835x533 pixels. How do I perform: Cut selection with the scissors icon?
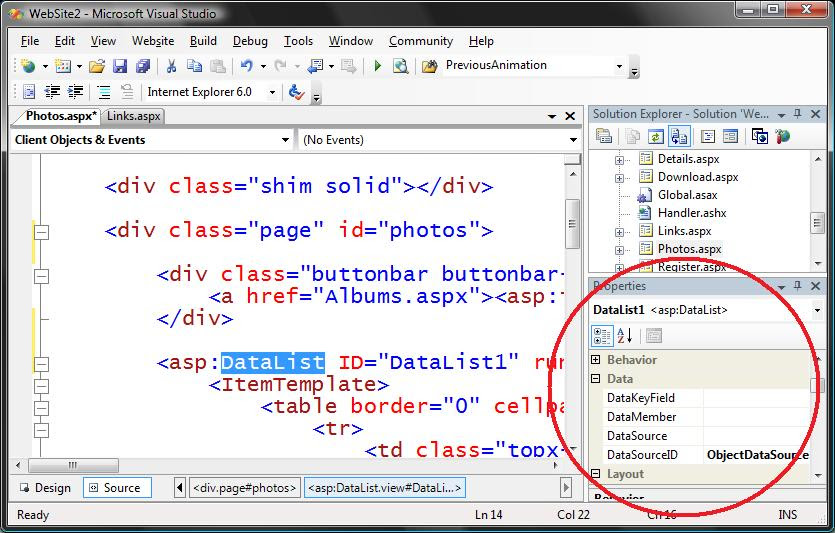coord(171,66)
